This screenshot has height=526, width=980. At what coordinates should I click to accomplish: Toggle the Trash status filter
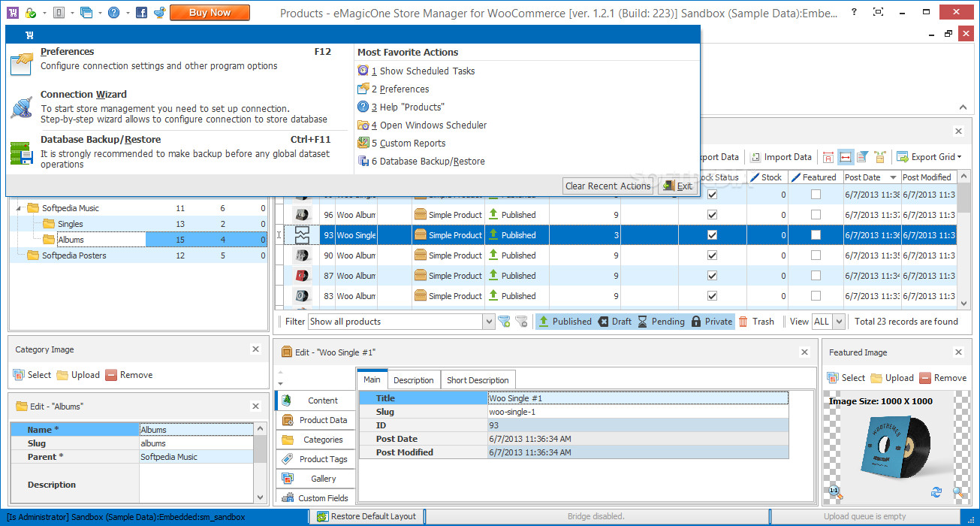pyautogui.click(x=756, y=322)
